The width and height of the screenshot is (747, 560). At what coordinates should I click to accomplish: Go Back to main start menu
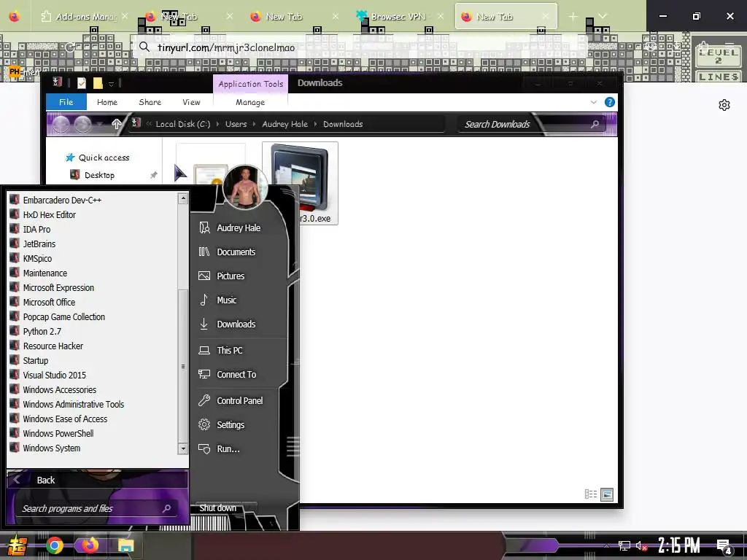click(97, 480)
